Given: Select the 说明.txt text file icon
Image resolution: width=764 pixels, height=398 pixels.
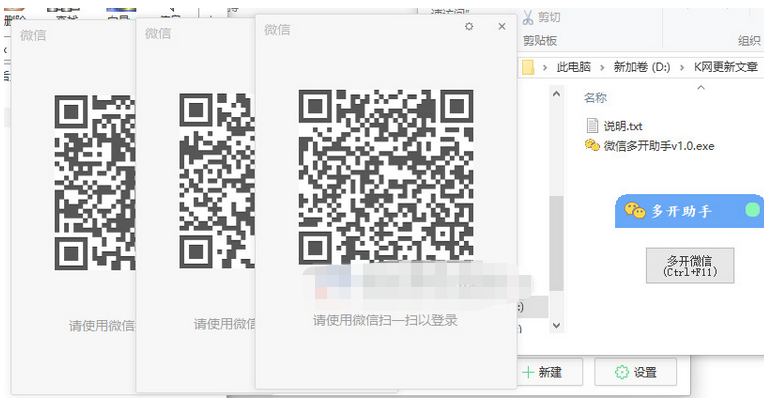Looking at the screenshot, I should [592, 126].
